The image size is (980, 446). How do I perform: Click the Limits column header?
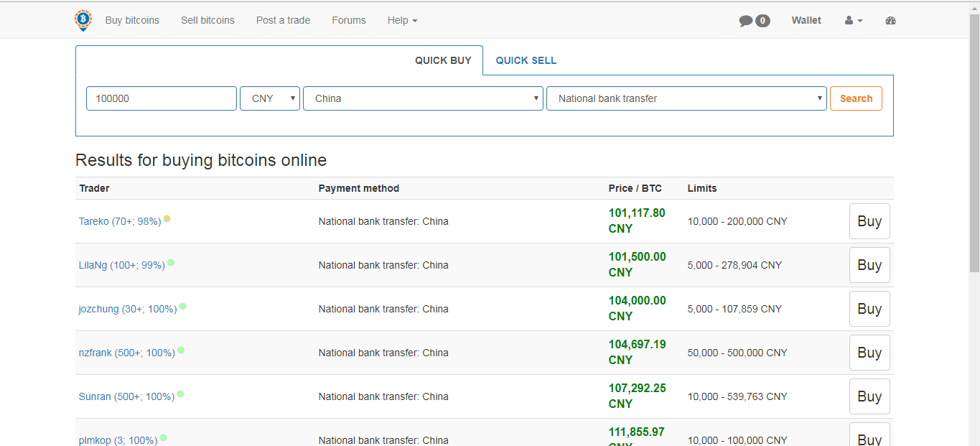click(x=702, y=188)
